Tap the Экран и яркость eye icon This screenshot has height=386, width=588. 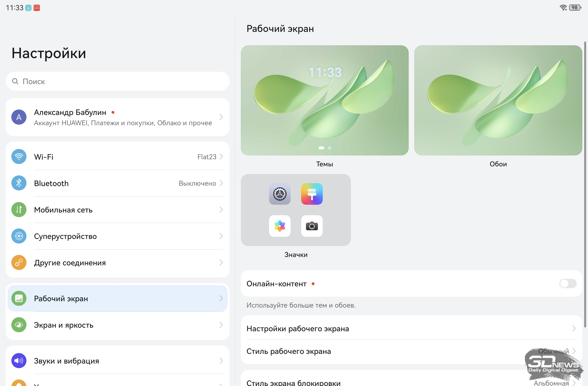point(19,325)
